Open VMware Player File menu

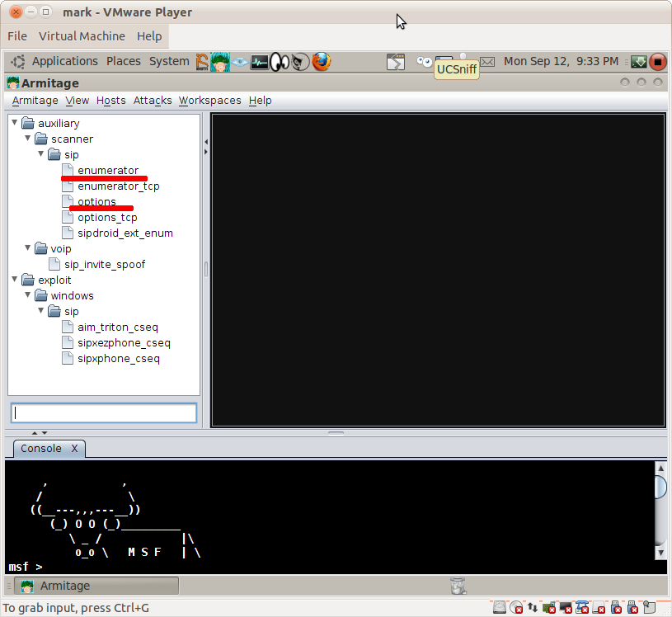(17, 36)
